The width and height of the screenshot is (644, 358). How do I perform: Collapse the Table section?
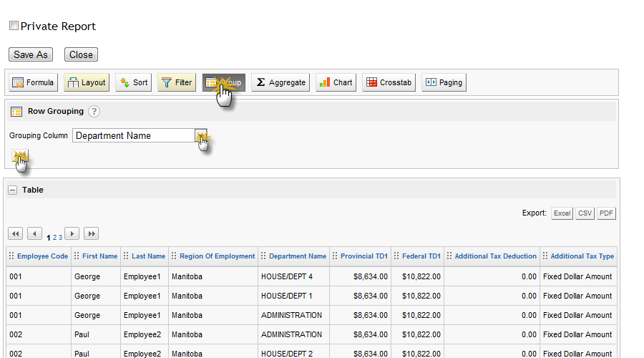13,190
